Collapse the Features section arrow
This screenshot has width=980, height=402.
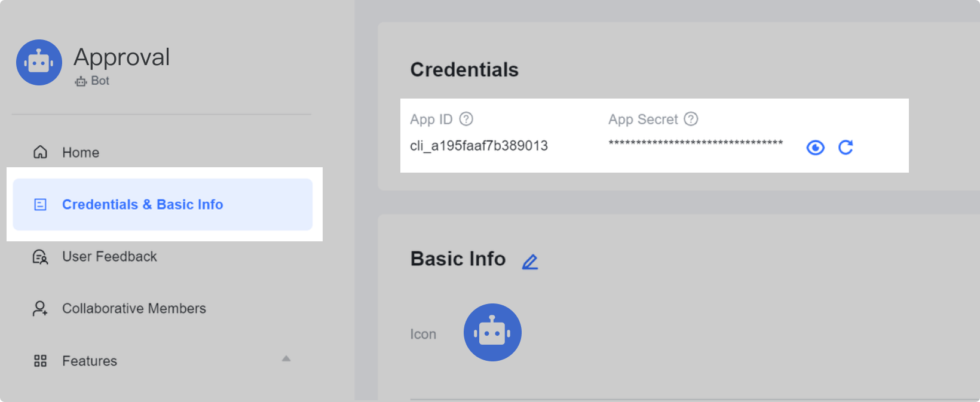click(286, 358)
